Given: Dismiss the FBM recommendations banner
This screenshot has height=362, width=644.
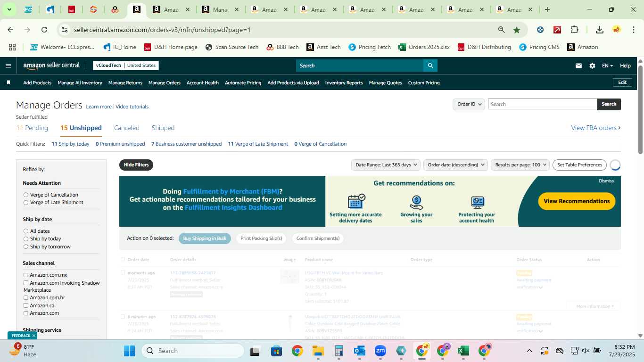Looking at the screenshot, I should [606, 181].
